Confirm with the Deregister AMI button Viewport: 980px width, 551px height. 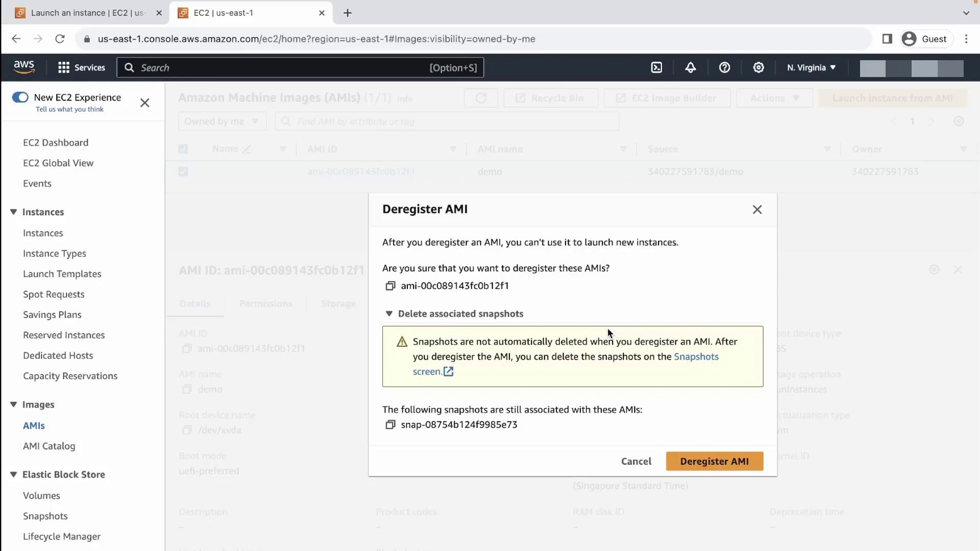pyautogui.click(x=714, y=461)
